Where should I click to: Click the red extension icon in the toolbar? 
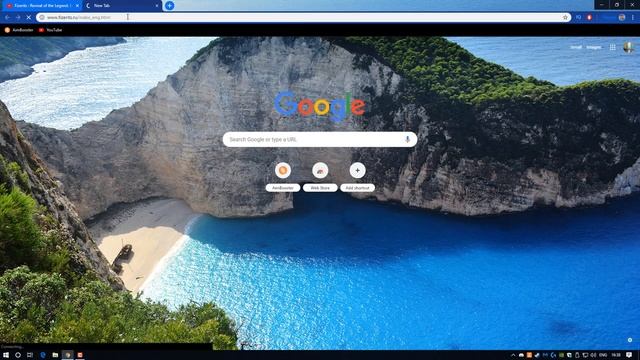pos(589,18)
